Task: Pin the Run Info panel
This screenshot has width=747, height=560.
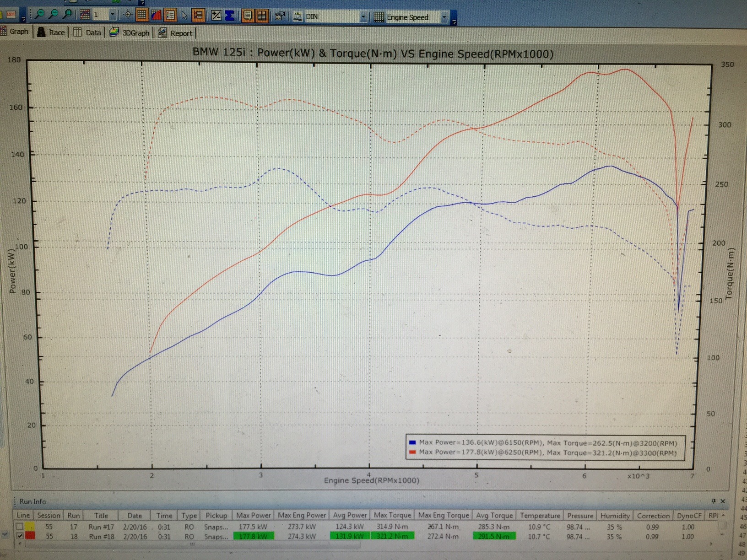Action: pos(714,501)
